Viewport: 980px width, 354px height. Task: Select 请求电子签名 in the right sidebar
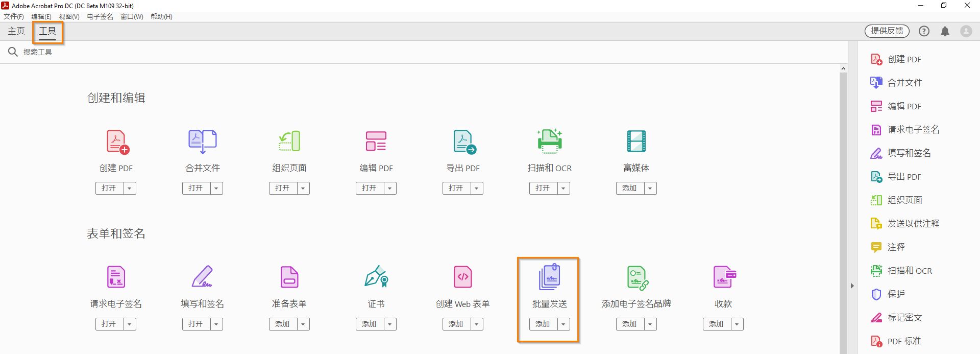[x=904, y=130]
